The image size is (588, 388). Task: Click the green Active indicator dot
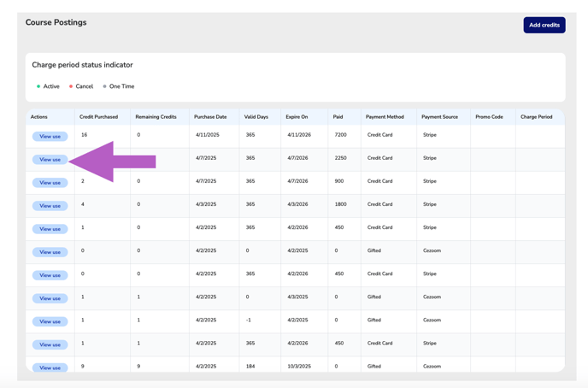pyautogui.click(x=38, y=86)
